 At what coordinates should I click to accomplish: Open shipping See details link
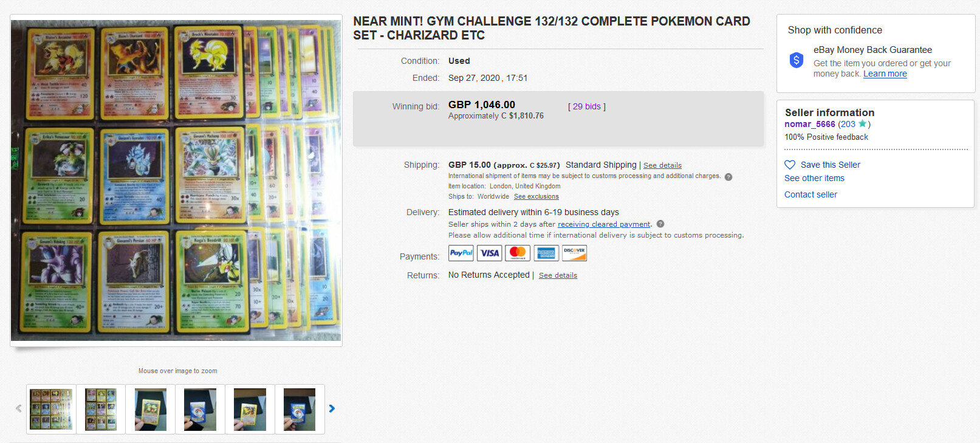[x=662, y=165]
